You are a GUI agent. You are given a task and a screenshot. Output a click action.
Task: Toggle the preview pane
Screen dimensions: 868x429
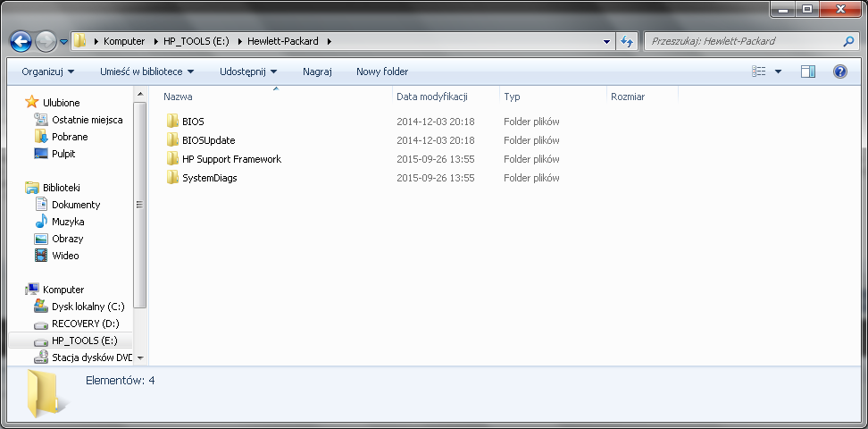tap(807, 71)
